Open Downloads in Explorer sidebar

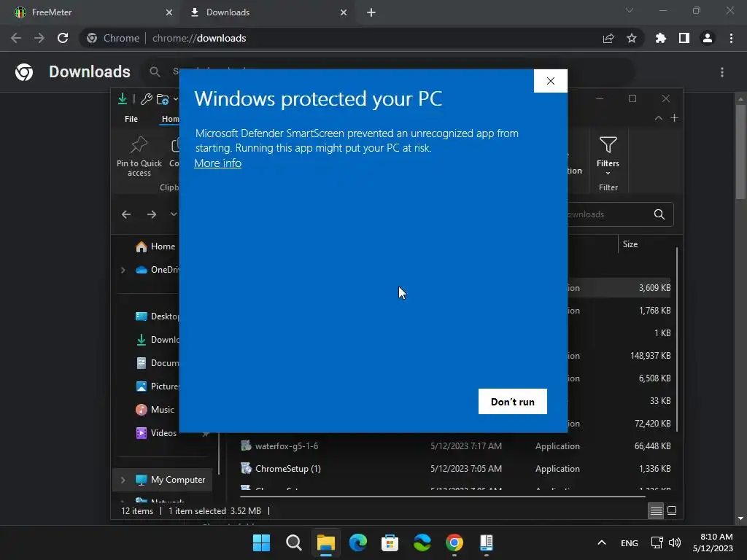(x=158, y=340)
